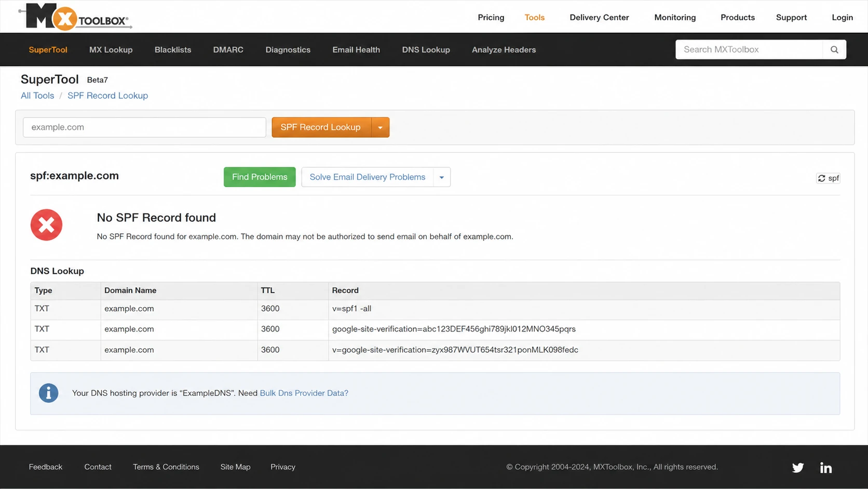The height and width of the screenshot is (489, 868).
Task: Click the MxToolbox logo
Action: (75, 16)
